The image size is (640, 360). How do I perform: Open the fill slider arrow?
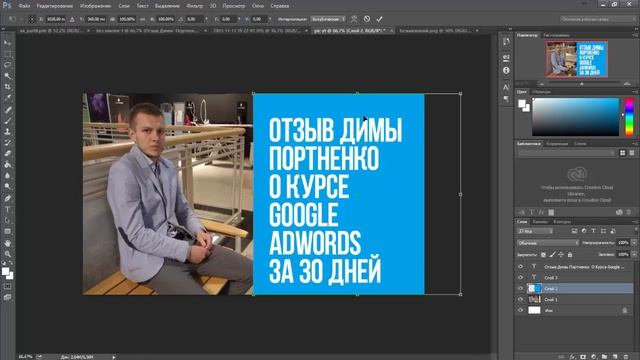(x=634, y=254)
